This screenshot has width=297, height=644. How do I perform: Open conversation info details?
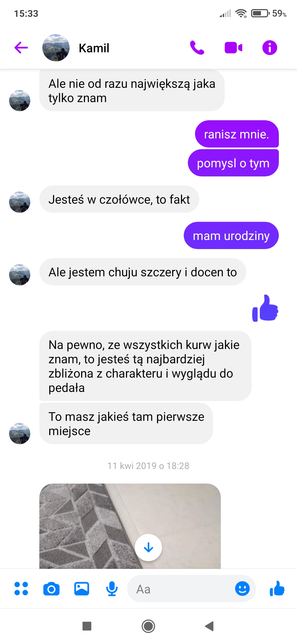pos(269,48)
